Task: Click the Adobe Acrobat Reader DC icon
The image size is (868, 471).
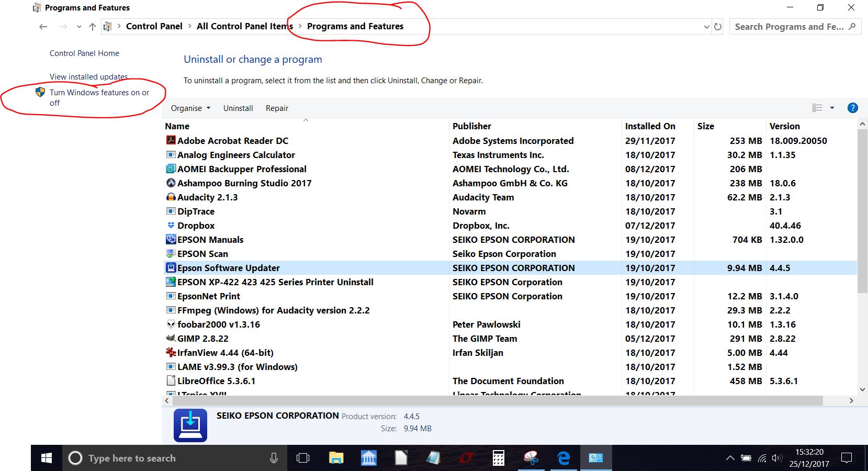Action: pyautogui.click(x=171, y=140)
